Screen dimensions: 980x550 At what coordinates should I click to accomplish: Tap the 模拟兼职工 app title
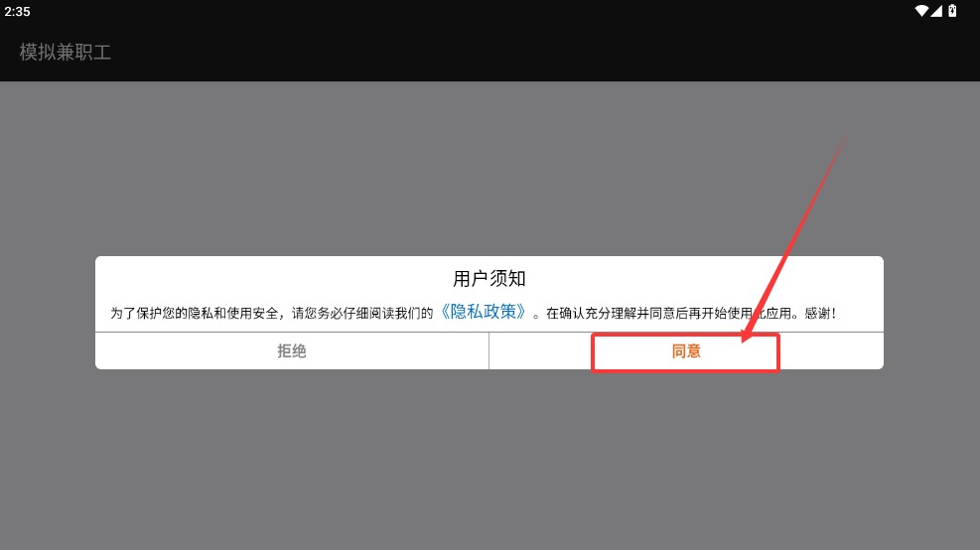coord(65,52)
